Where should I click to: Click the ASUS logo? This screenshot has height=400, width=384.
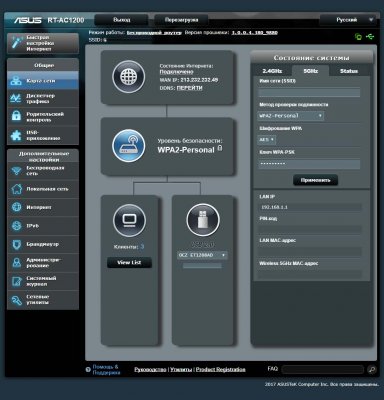point(28,20)
